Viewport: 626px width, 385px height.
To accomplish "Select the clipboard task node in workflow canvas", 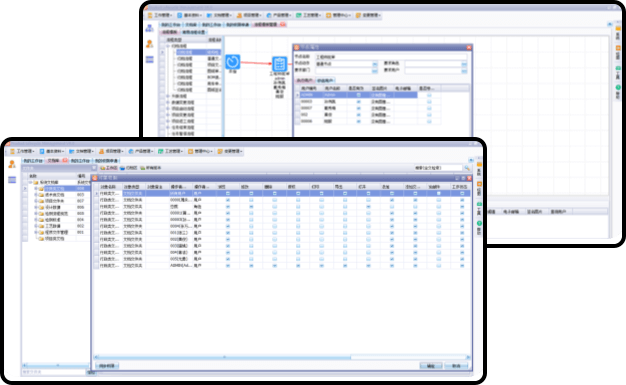I will coord(279,64).
